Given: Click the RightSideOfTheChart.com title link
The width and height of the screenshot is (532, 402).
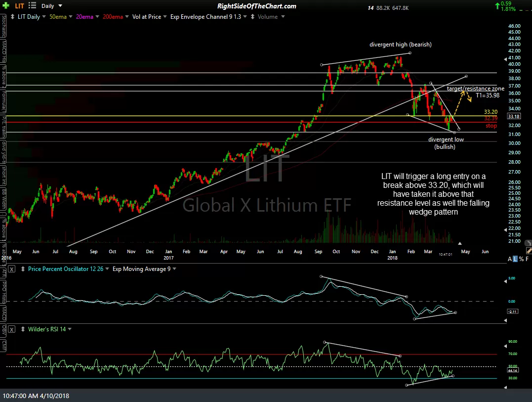Looking at the screenshot, I should (x=257, y=6).
